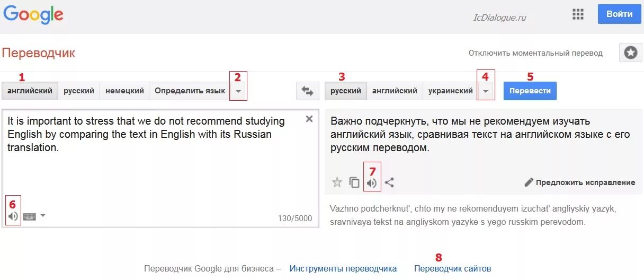
Task: Save translation with the star icon
Action: point(337,183)
